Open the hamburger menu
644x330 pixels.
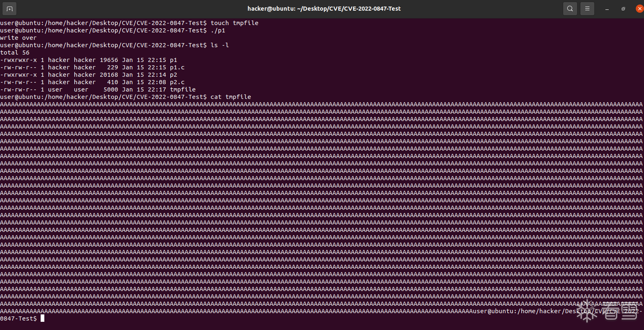pos(587,9)
